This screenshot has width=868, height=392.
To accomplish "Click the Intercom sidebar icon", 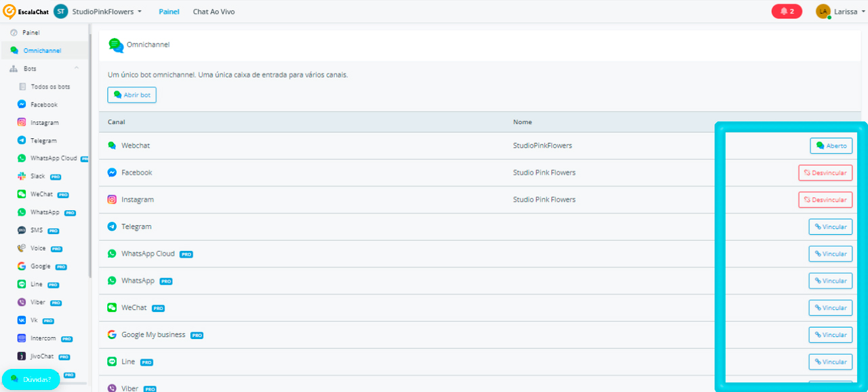I will tap(22, 338).
